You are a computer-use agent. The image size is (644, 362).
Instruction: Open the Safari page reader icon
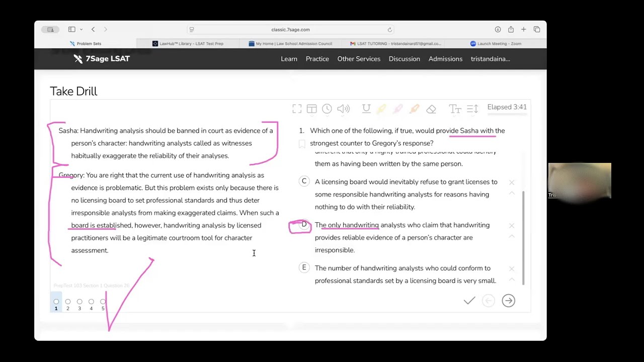point(192,30)
